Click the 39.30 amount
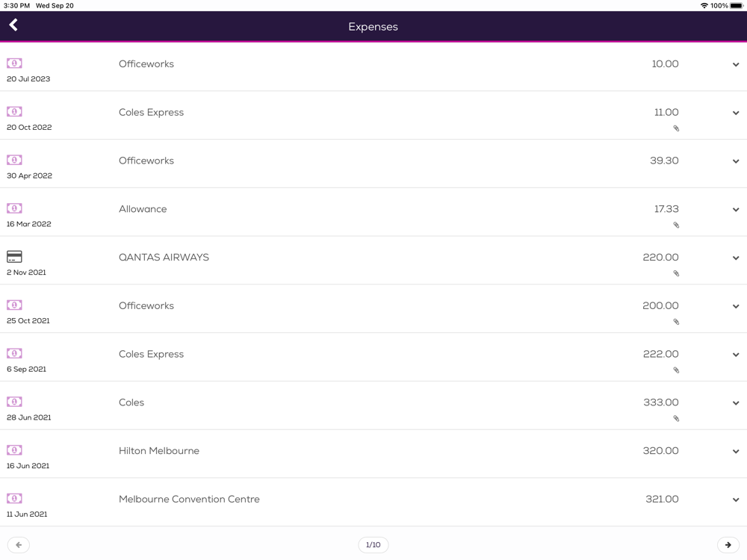The height and width of the screenshot is (560, 747). tap(664, 161)
